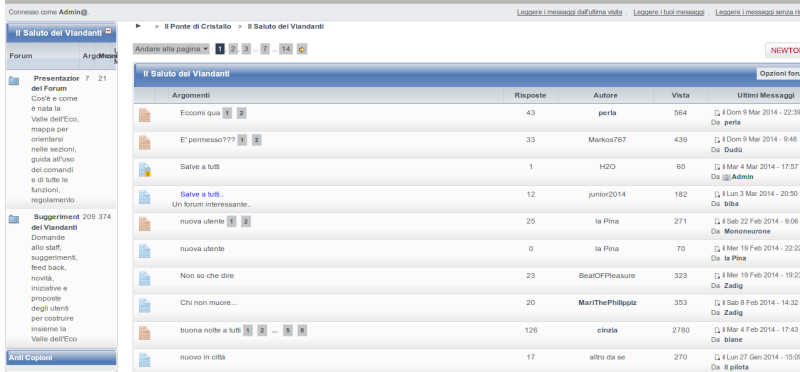800x372 pixels.
Task: Go to last post icon dated Sab 8 Feb 14:32
Action: 717,303
